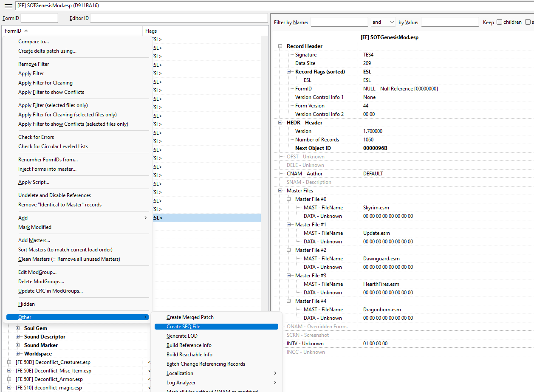This screenshot has width=534, height=392.
Task: Open the Localization submenu
Action: (216, 373)
